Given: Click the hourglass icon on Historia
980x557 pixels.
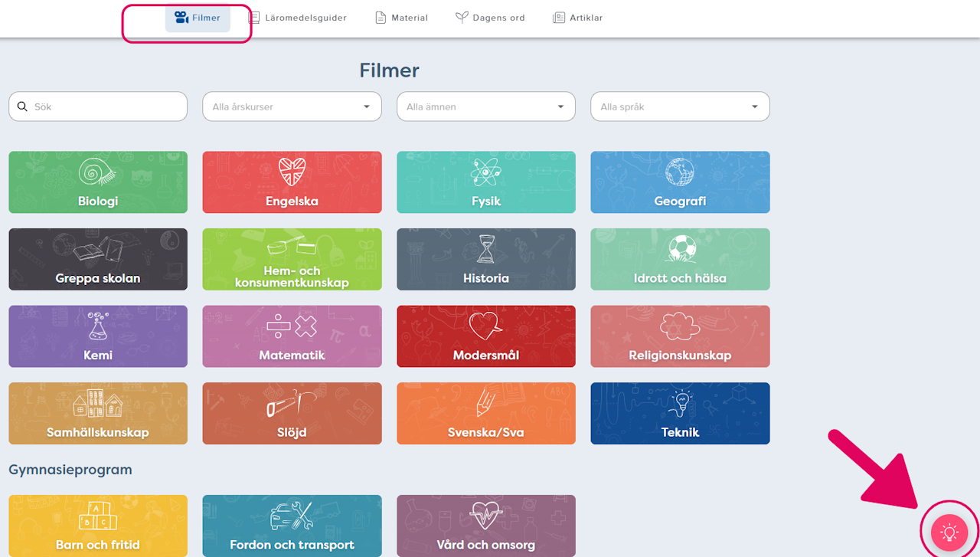Looking at the screenshot, I should point(486,250).
